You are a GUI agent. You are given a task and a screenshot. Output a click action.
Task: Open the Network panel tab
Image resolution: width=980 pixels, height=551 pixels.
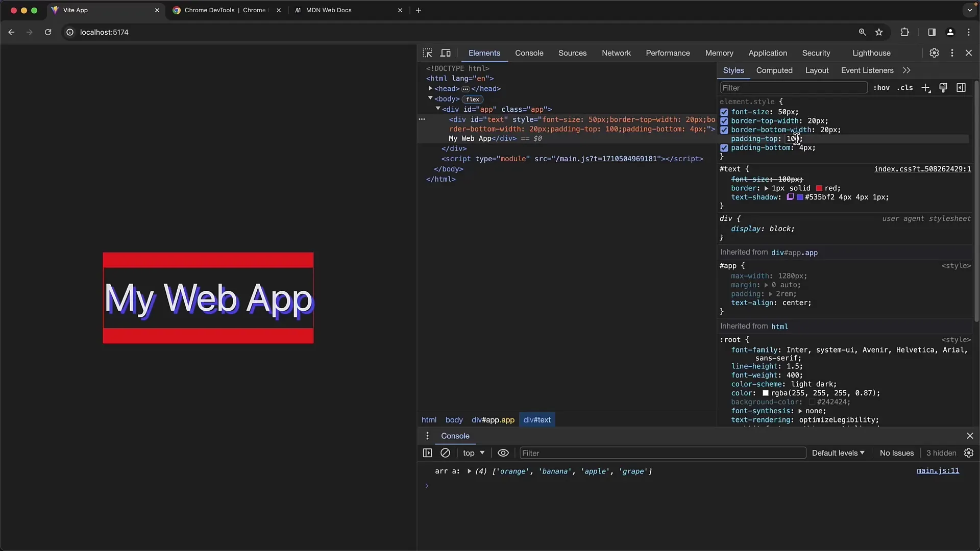[x=616, y=53]
